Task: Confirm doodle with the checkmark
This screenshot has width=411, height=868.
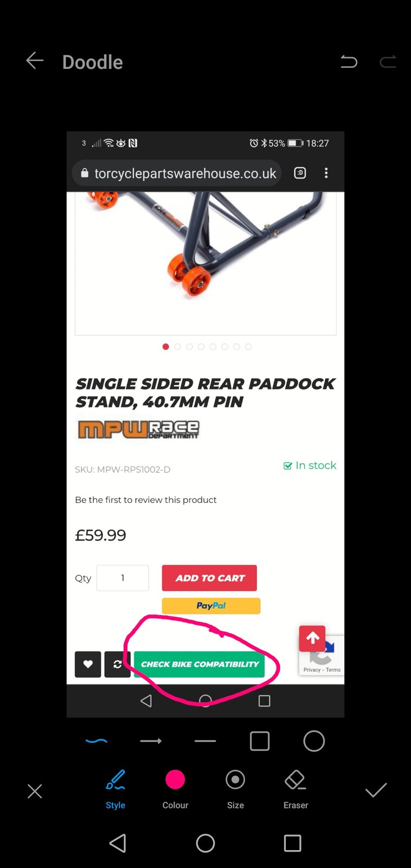Action: click(376, 790)
